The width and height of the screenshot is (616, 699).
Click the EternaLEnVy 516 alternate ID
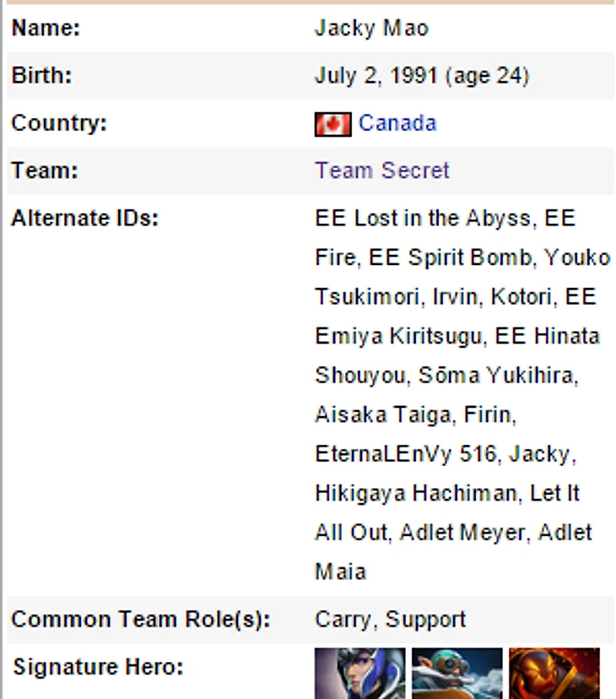406,454
